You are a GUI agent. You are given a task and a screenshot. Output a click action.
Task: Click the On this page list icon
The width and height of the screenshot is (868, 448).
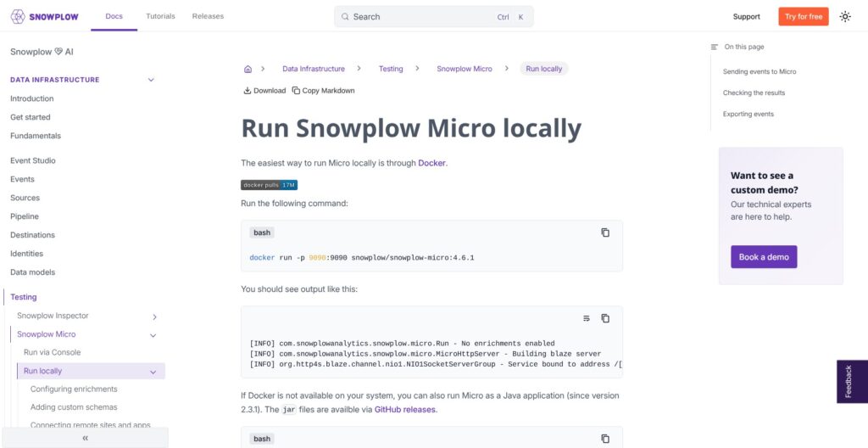[x=714, y=48]
